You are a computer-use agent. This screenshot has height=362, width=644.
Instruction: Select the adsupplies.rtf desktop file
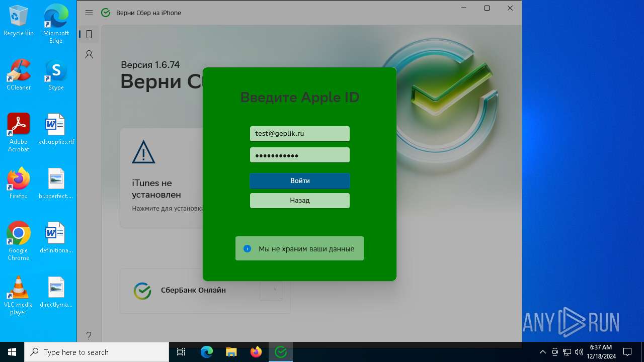(56, 129)
